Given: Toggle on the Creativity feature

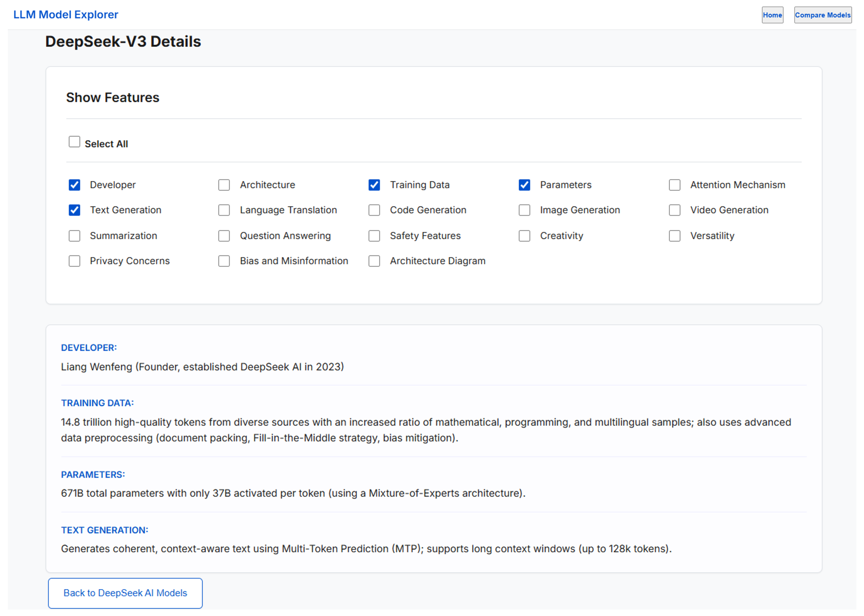Looking at the screenshot, I should (x=524, y=236).
